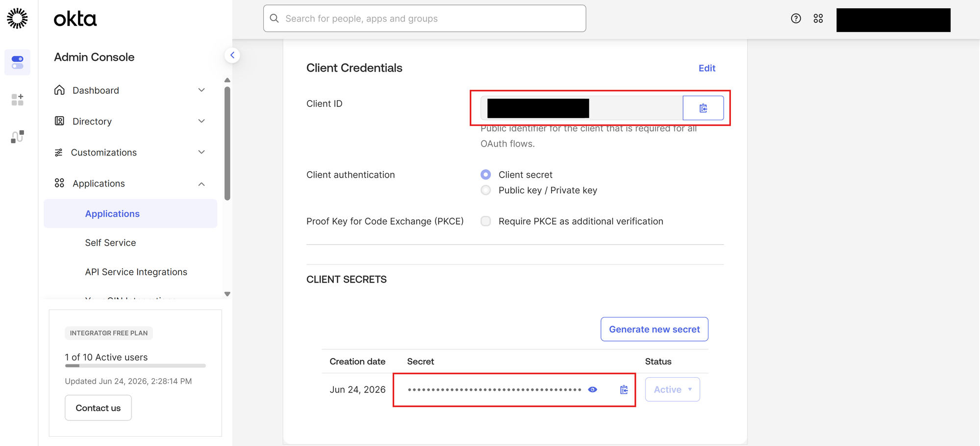Select the Public key / Private key option
The image size is (980, 446).
click(485, 190)
